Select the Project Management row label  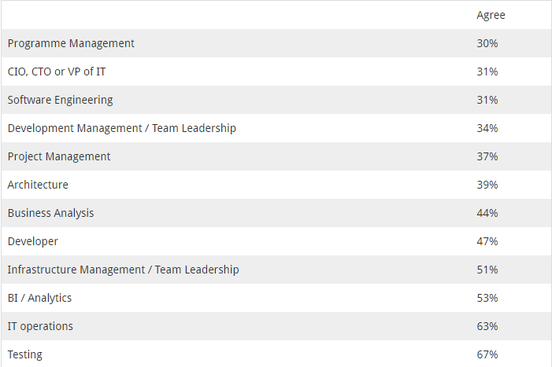point(59,157)
